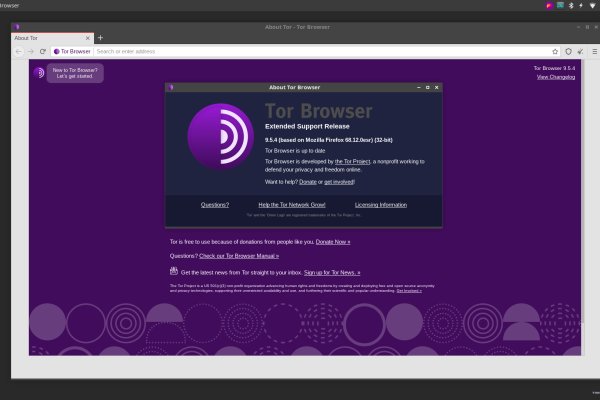The image size is (600, 400).
Task: Click Sign up for Tor News link
Action: [x=331, y=272]
